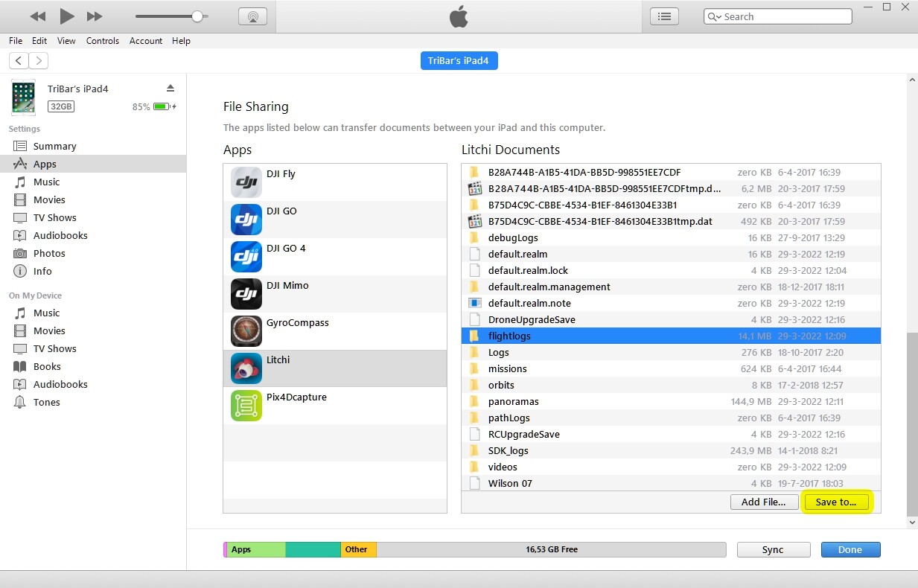Screen dimensions: 918x588
Task: Open the AirPlay output button
Action: coord(253,16)
